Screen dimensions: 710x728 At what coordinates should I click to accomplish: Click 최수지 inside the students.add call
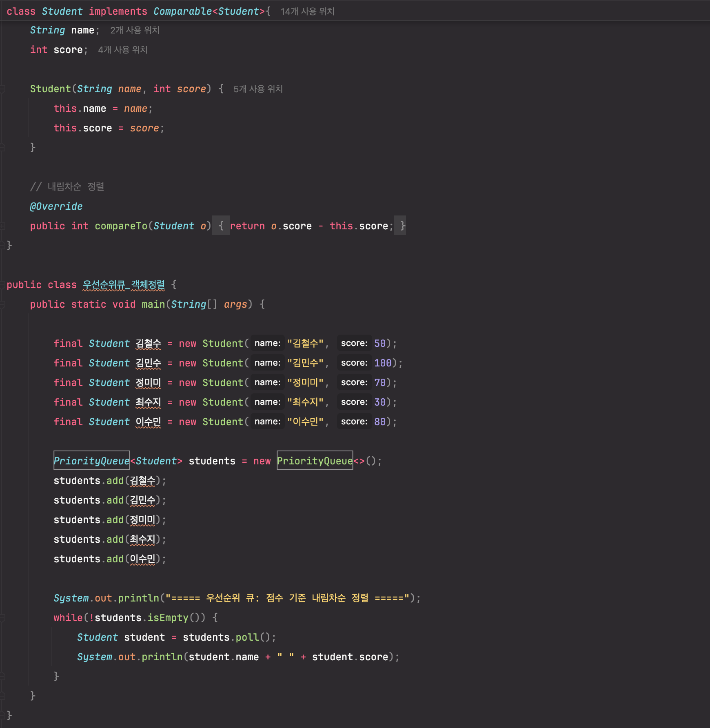142,539
